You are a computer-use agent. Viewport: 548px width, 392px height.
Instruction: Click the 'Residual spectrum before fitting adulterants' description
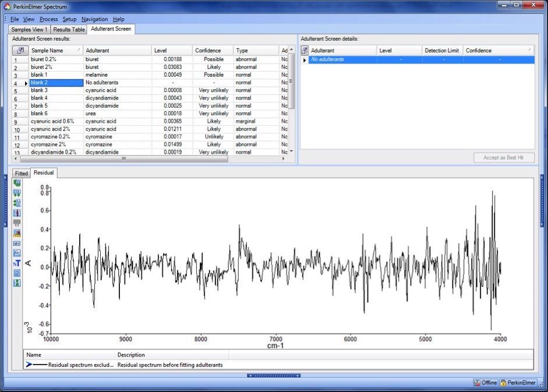pyautogui.click(x=170, y=365)
